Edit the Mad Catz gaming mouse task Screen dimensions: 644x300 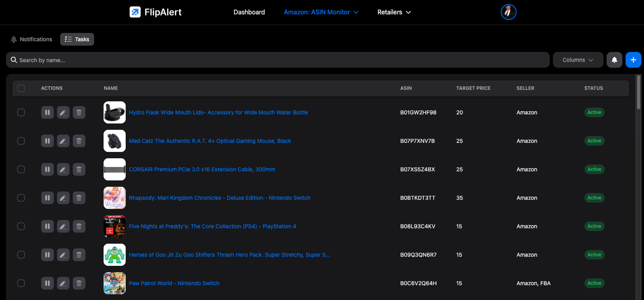pyautogui.click(x=63, y=141)
